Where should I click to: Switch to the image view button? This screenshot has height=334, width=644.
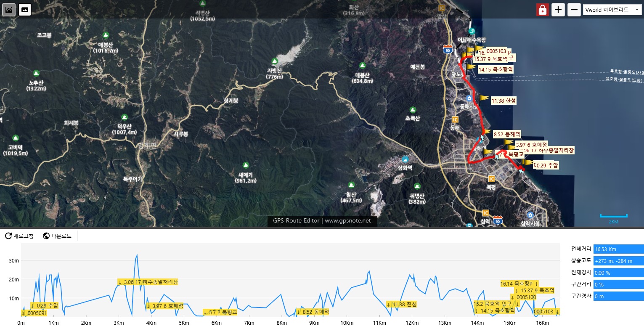click(x=25, y=9)
